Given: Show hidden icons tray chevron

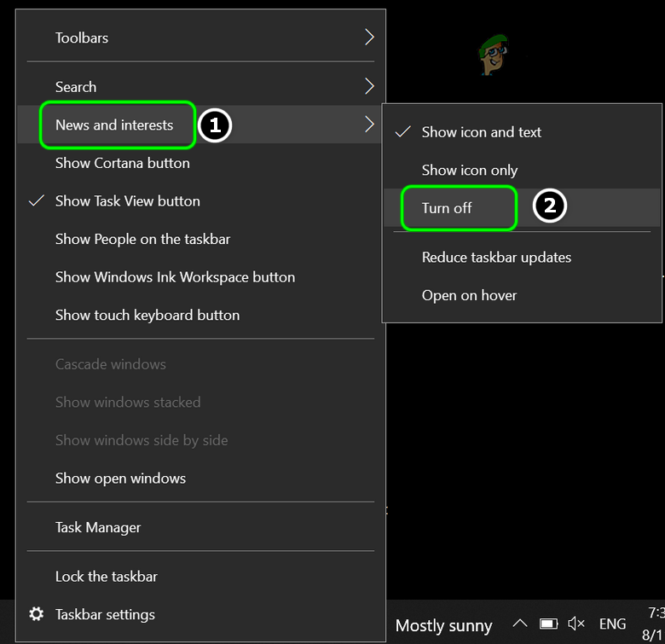Looking at the screenshot, I should [x=520, y=624].
